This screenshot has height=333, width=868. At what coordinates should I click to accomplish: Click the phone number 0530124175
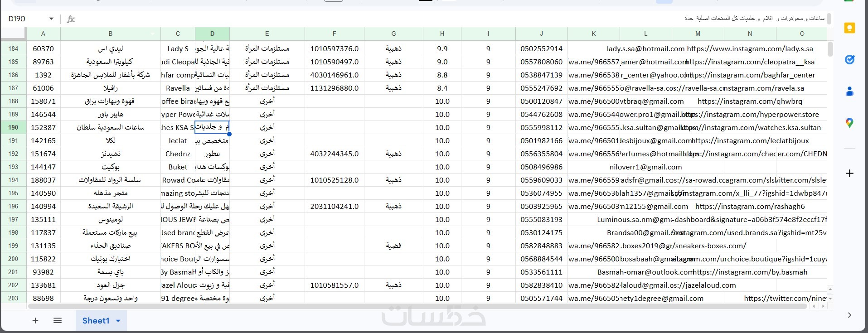[541, 232]
